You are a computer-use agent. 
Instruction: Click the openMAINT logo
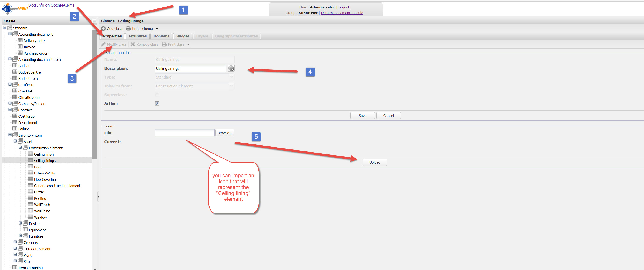(15, 9)
